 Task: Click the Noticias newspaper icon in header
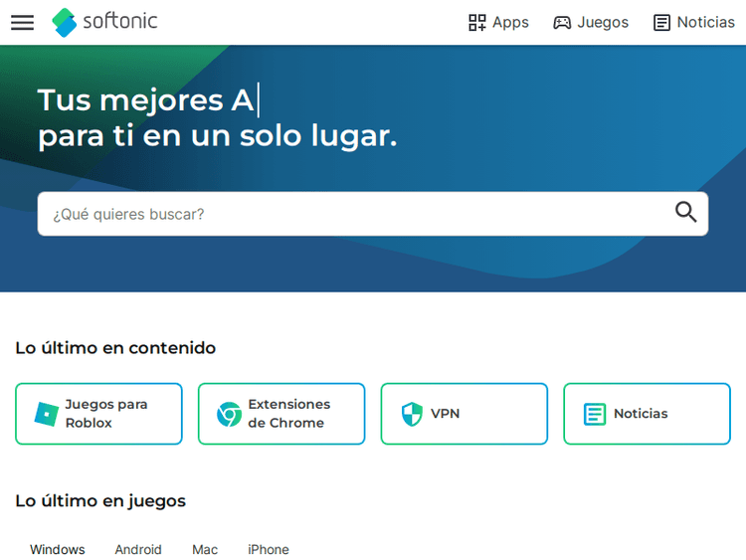[661, 23]
